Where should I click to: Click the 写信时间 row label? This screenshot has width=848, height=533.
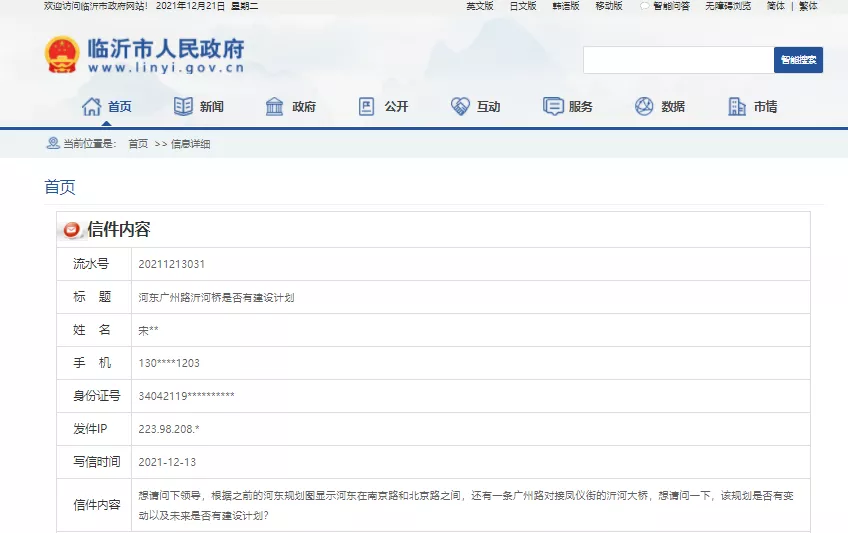(x=97, y=462)
